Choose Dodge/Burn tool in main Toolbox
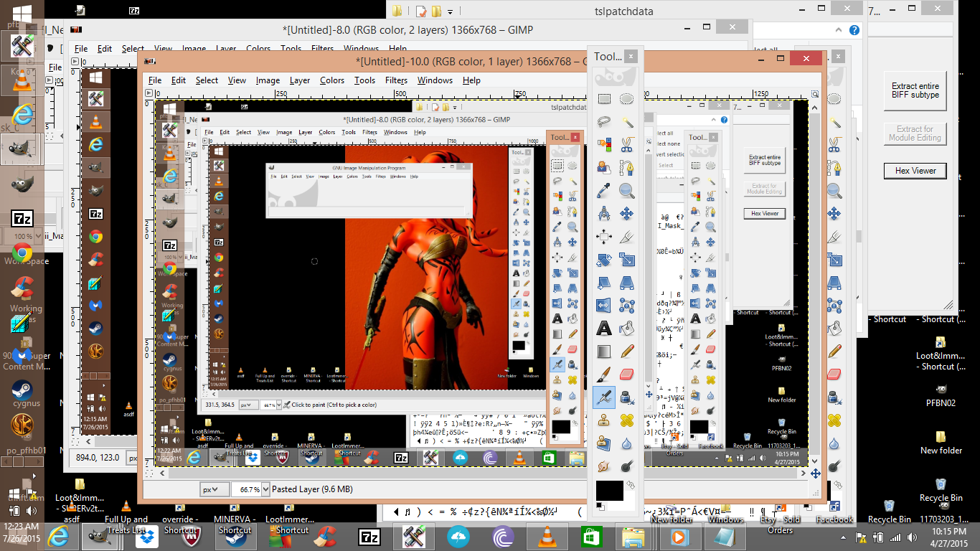Viewport: 980px width, 551px height. (x=626, y=466)
